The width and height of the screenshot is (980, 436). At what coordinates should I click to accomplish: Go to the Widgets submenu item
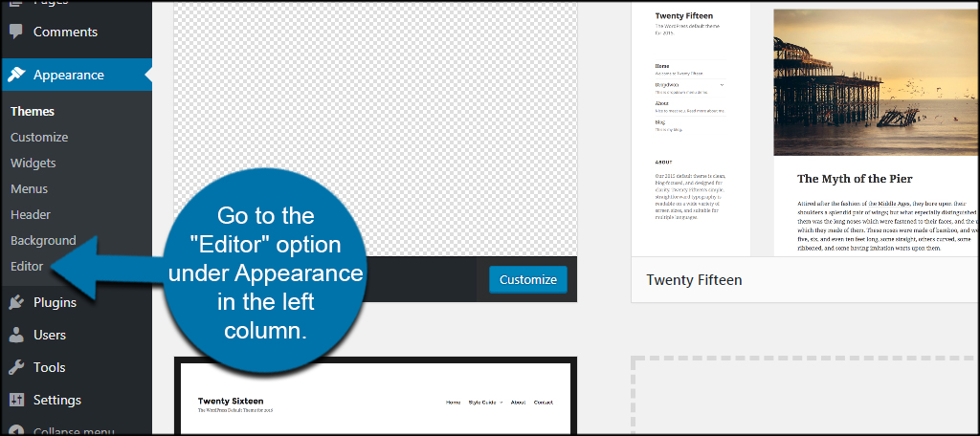33,163
